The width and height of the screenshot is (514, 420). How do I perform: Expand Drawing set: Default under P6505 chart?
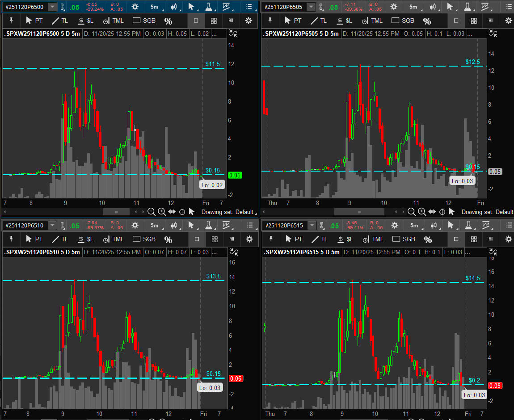(487, 212)
